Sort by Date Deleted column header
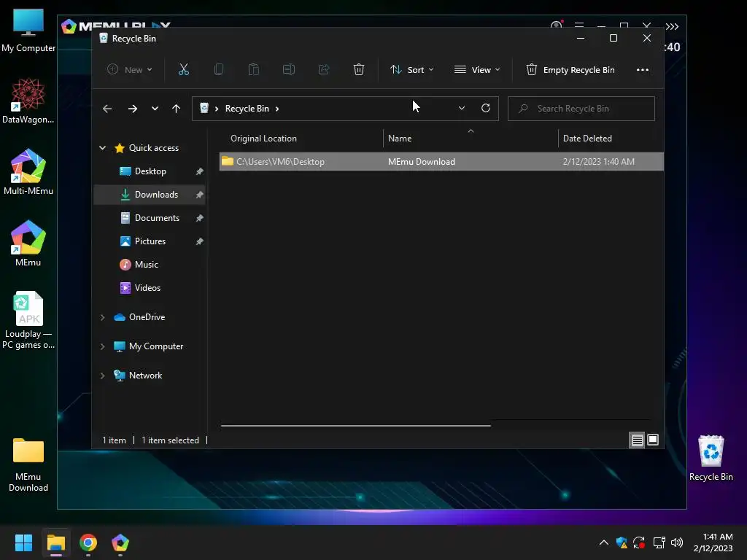 pyautogui.click(x=587, y=139)
